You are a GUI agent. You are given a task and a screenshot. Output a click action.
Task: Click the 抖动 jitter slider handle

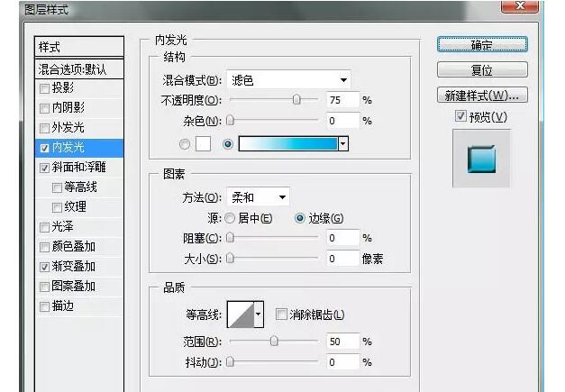pos(230,361)
